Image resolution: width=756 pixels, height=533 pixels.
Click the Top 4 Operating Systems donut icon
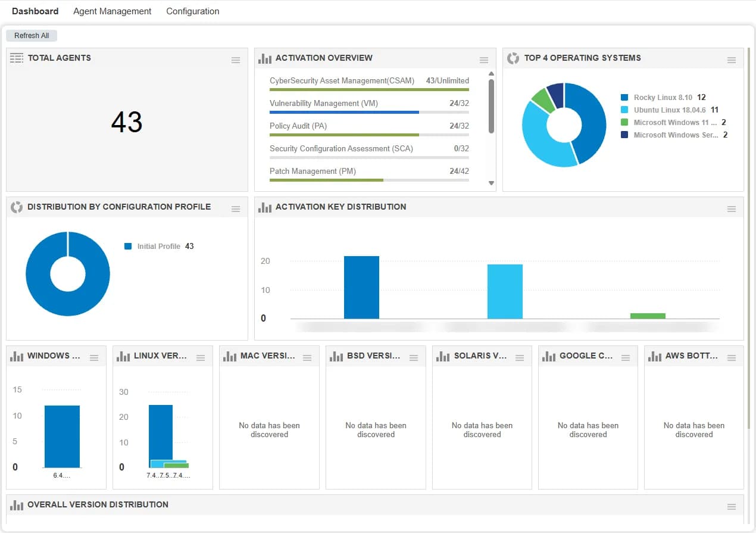[513, 58]
